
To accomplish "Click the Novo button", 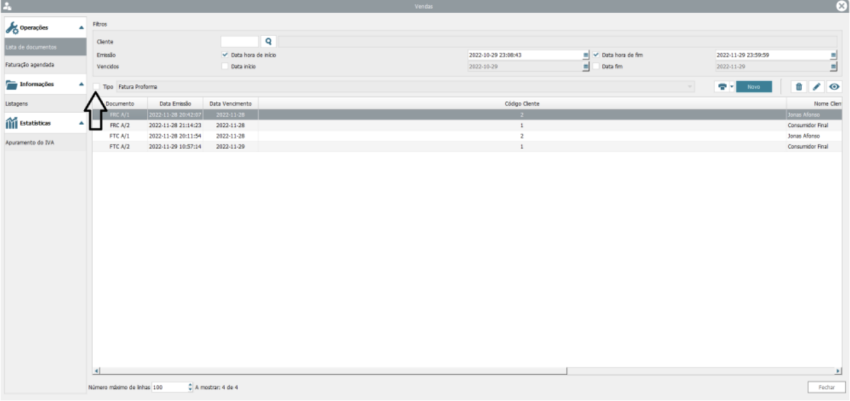I will coord(753,87).
